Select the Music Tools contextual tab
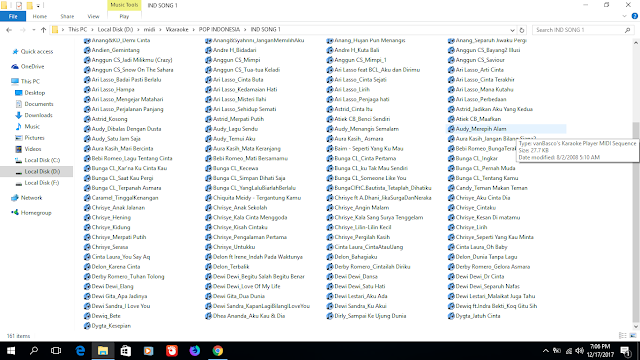This screenshot has width=640, height=360. coord(124,5)
